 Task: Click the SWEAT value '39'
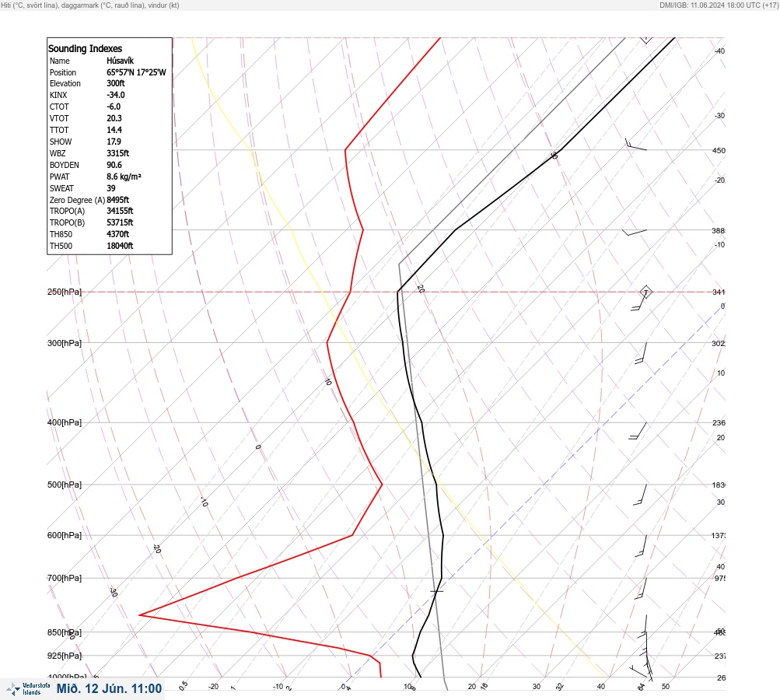pyautogui.click(x=111, y=188)
